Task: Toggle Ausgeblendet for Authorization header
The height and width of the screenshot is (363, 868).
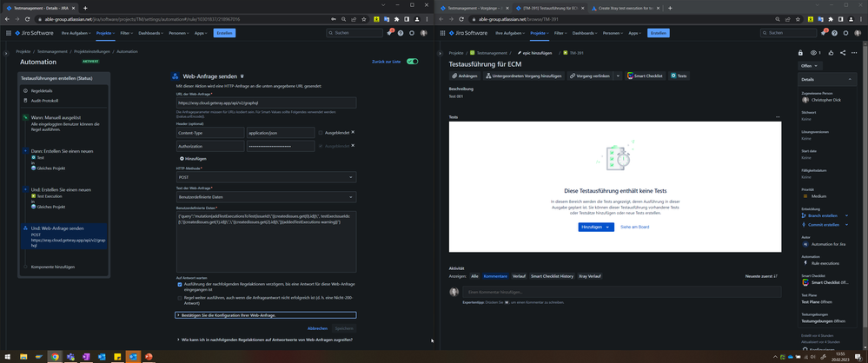Action: [x=321, y=146]
